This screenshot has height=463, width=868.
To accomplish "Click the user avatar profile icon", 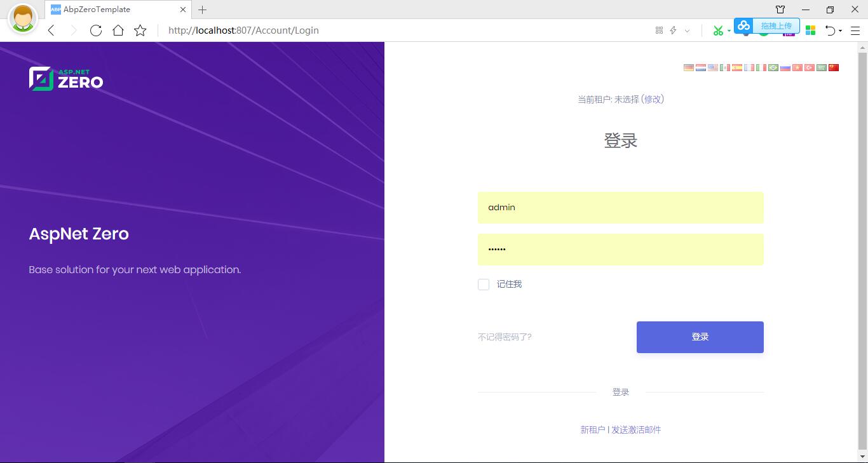I will [x=22, y=18].
